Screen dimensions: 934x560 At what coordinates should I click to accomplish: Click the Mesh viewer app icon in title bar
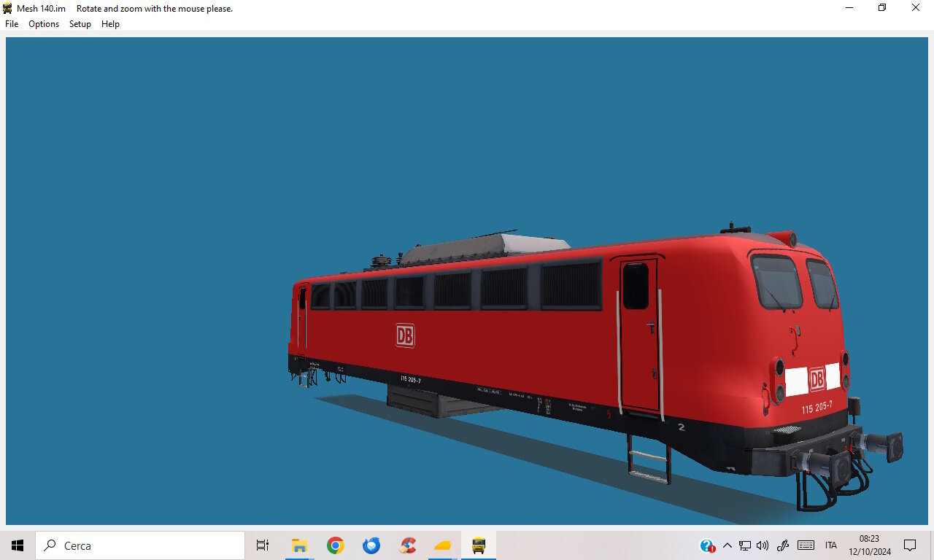point(8,8)
